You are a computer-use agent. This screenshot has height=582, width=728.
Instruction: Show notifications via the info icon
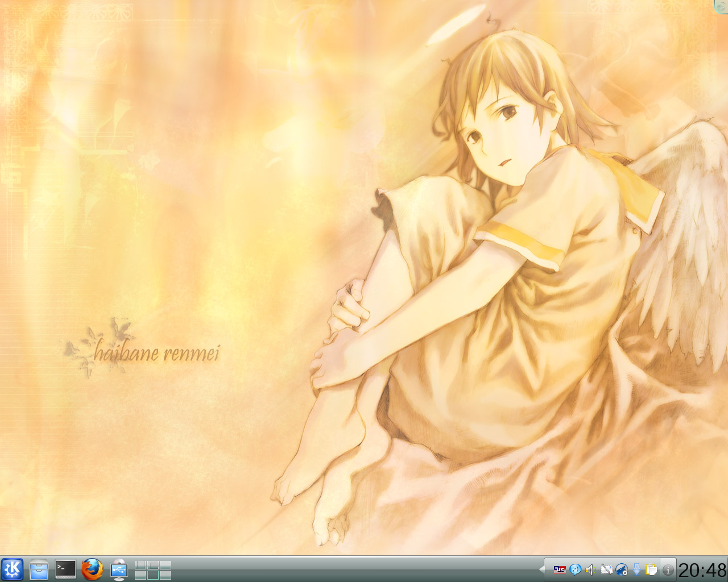tap(668, 570)
